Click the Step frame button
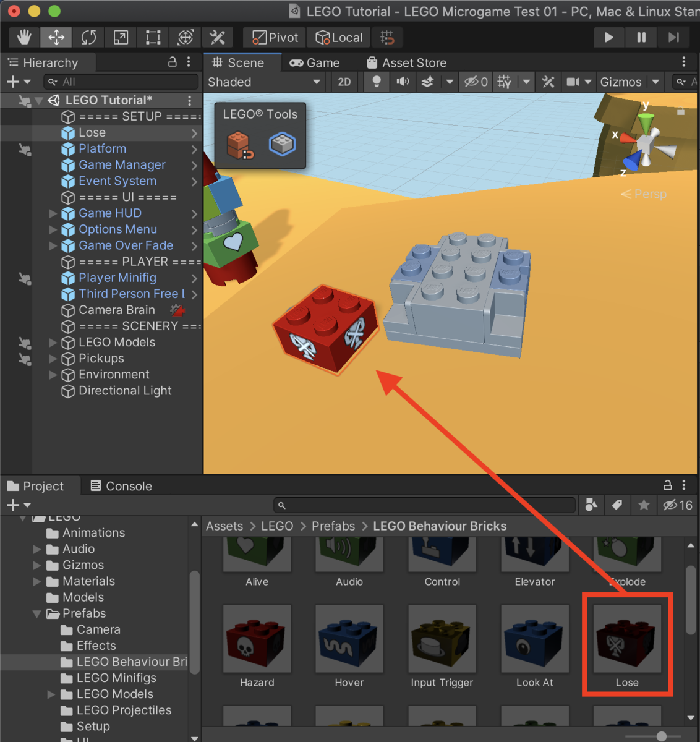 click(x=673, y=38)
